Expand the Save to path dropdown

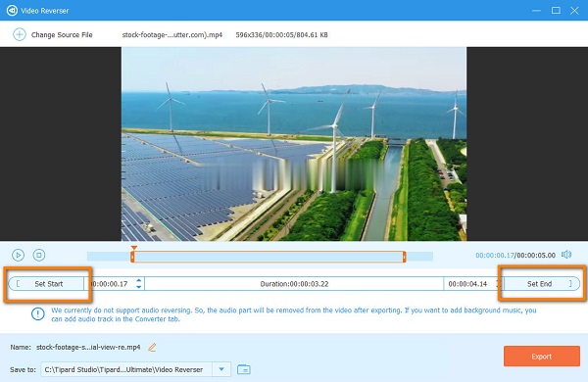(x=221, y=369)
